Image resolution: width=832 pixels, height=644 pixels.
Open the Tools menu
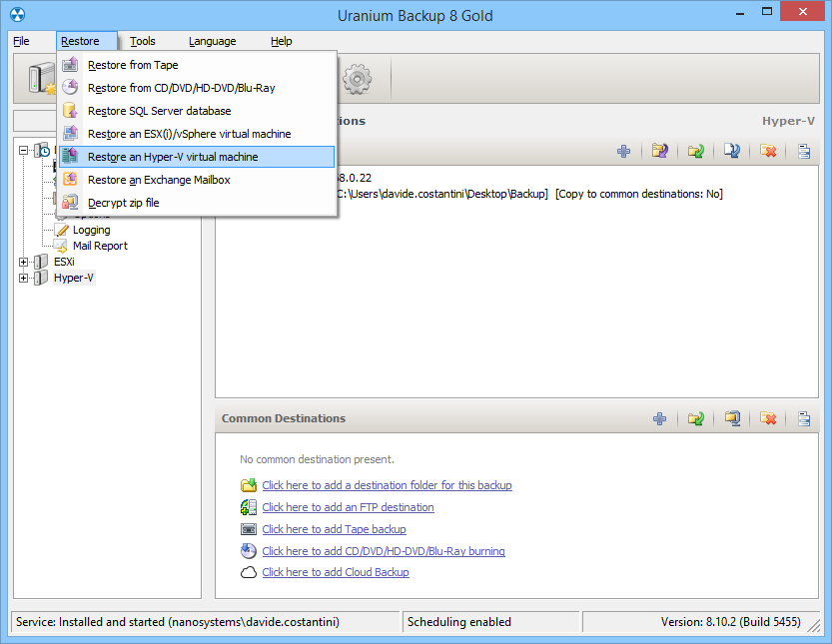(x=142, y=41)
